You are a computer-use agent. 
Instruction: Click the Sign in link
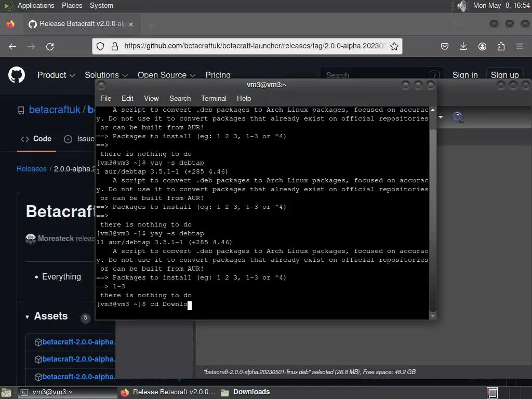[x=465, y=75]
